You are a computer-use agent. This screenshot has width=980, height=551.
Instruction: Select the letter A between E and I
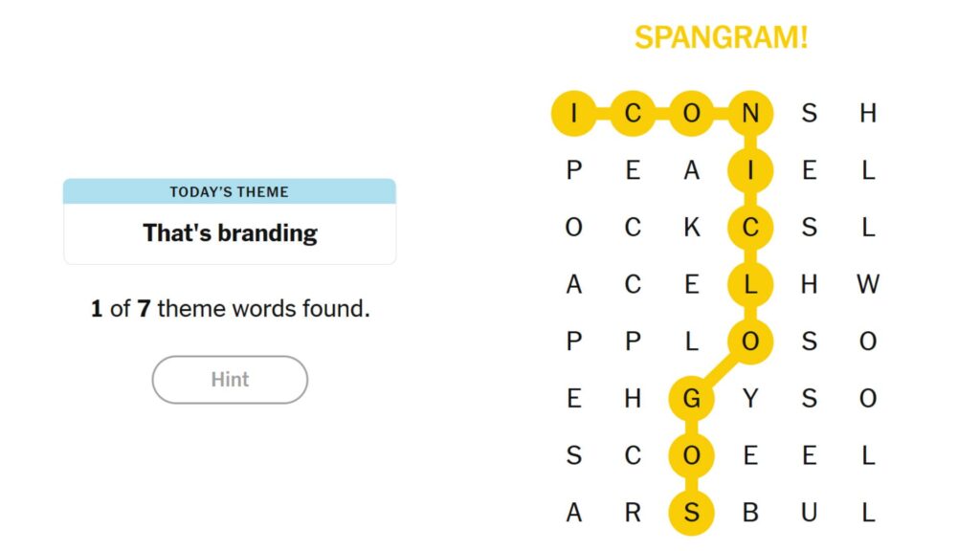coord(691,171)
